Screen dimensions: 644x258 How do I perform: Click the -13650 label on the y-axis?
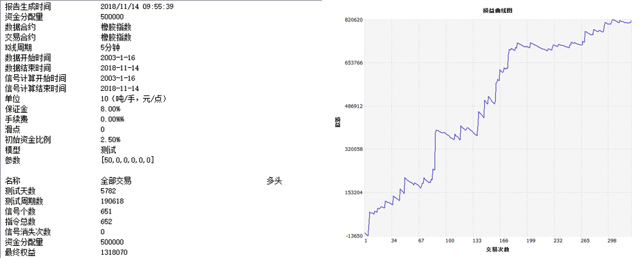(x=353, y=236)
